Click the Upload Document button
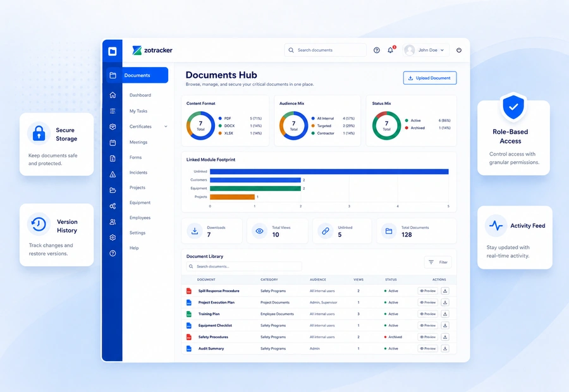 pyautogui.click(x=430, y=78)
